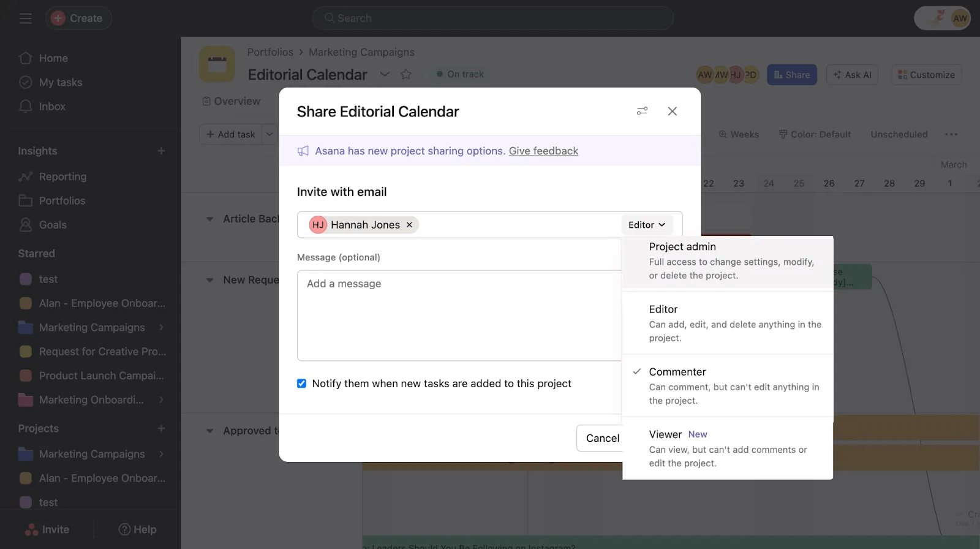Open the Editor role dropdown
980x549 pixels.
(x=647, y=225)
